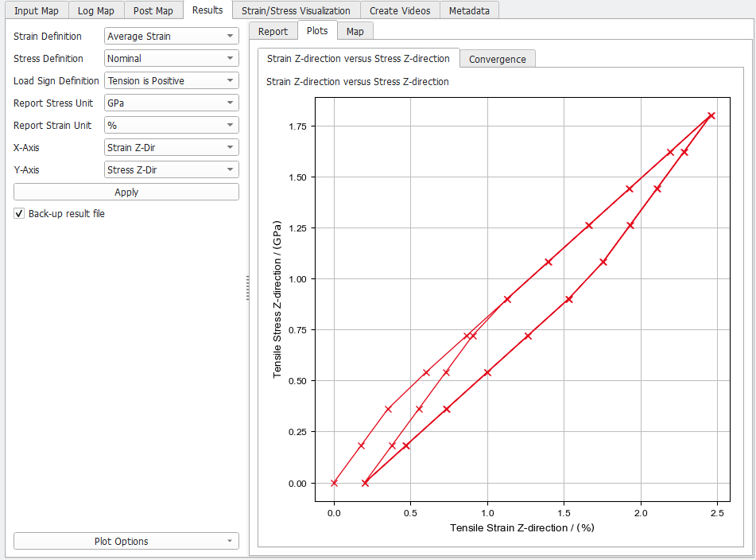Open the Map sub-tab
The width and height of the screenshot is (756, 560).
(355, 31)
